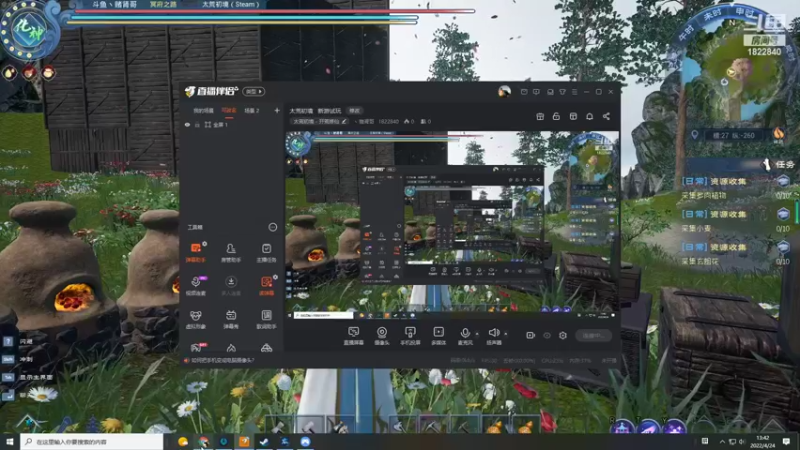Toggle the lock of 全屏 1 source
The image size is (800, 450).
[x=197, y=124]
